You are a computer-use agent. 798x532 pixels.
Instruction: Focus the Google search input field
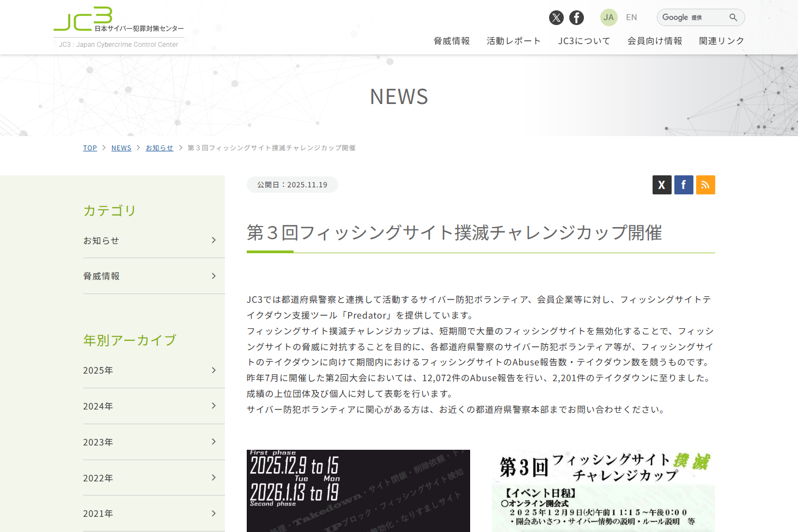[x=692, y=17]
